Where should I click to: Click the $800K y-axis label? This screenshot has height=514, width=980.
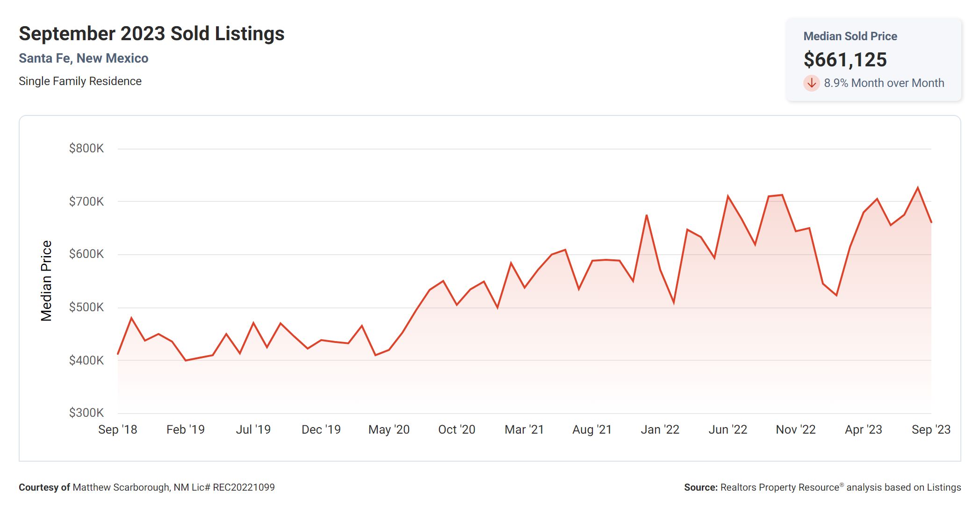(x=86, y=149)
